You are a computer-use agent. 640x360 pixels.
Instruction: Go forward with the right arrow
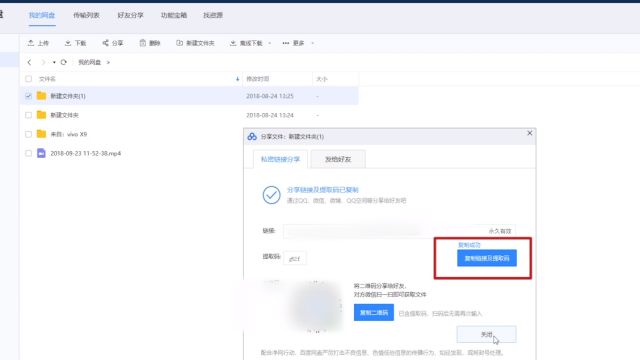43,62
